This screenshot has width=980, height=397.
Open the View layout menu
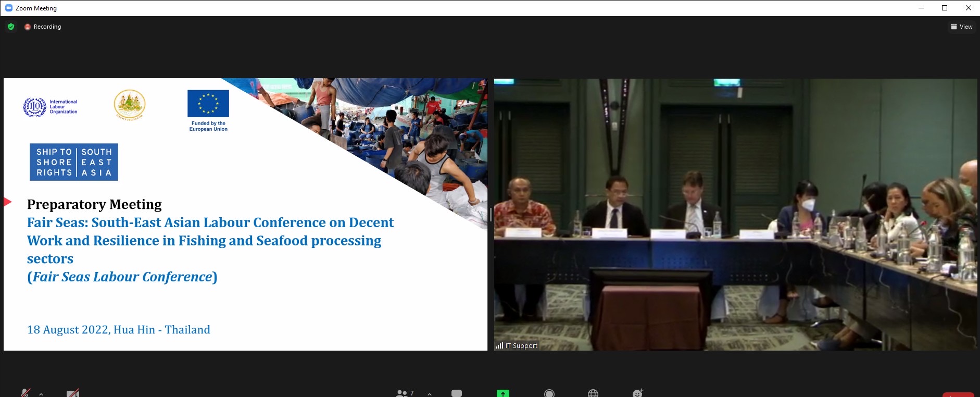click(961, 27)
